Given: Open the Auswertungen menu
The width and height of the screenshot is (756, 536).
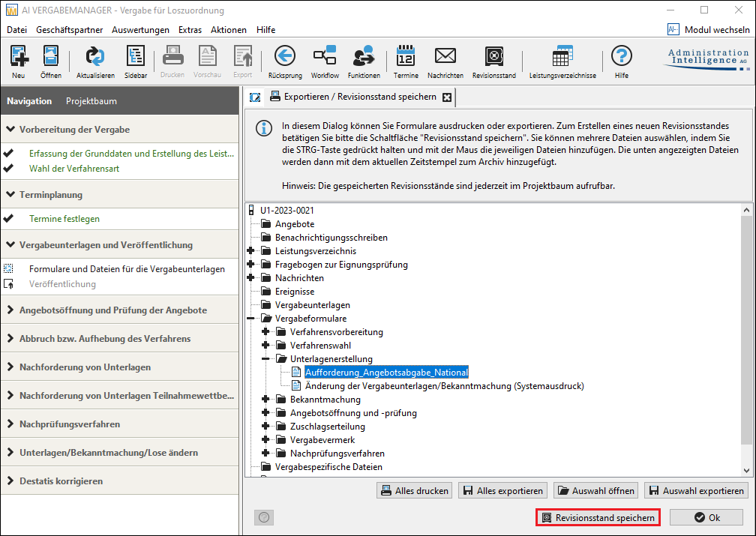Looking at the screenshot, I should point(140,30).
